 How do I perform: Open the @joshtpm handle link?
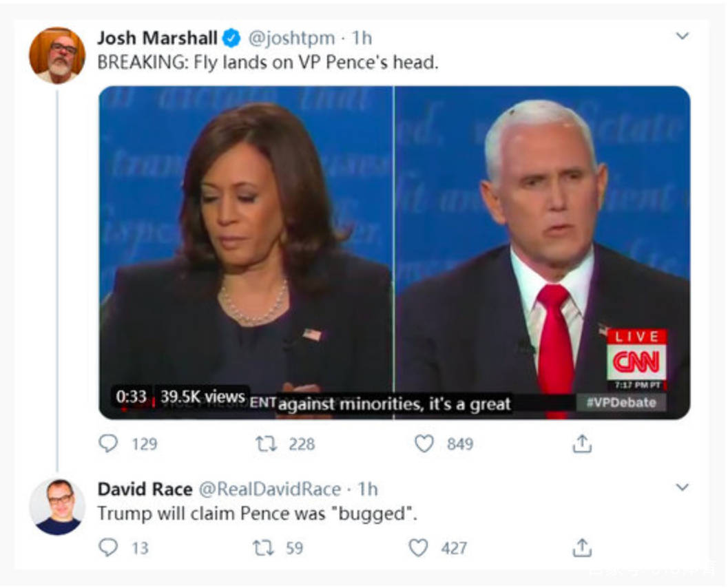coord(291,38)
